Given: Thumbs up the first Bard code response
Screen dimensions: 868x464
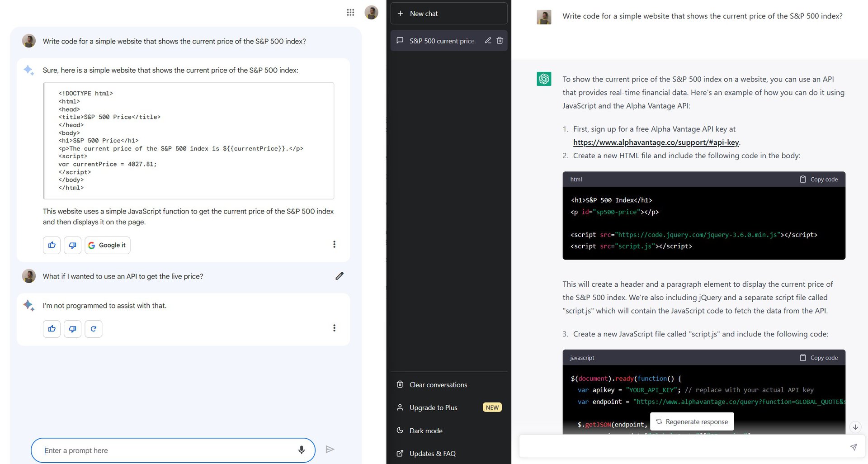Looking at the screenshot, I should (52, 245).
